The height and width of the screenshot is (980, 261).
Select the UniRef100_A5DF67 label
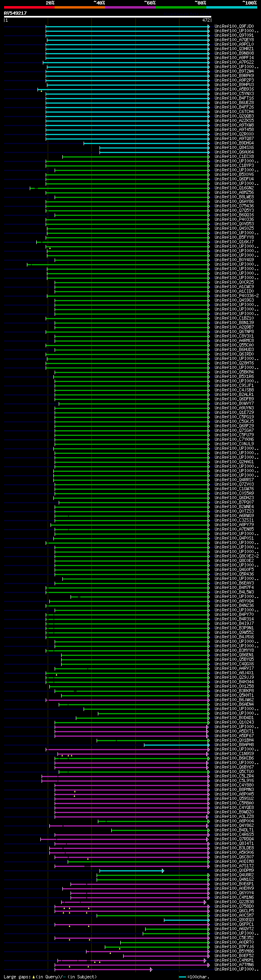(234, 736)
